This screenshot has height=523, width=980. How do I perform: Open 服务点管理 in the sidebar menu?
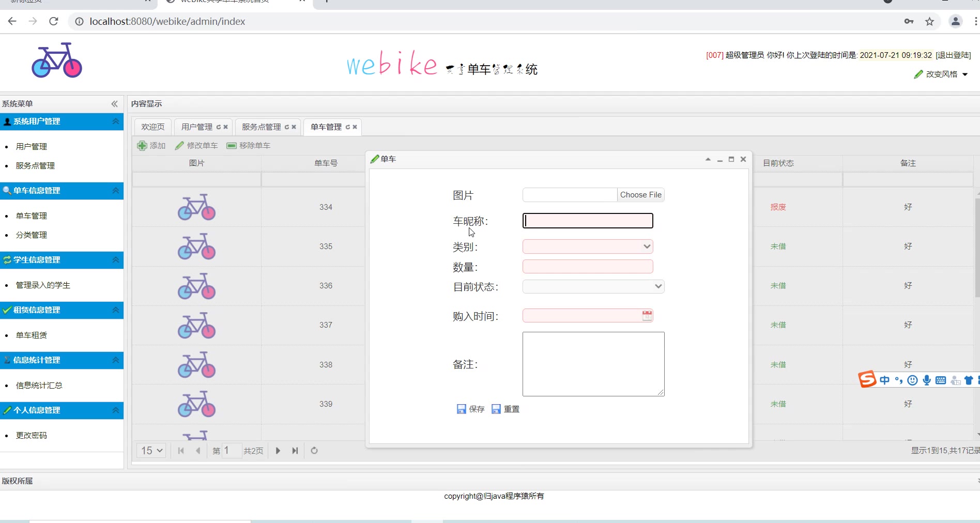point(35,166)
